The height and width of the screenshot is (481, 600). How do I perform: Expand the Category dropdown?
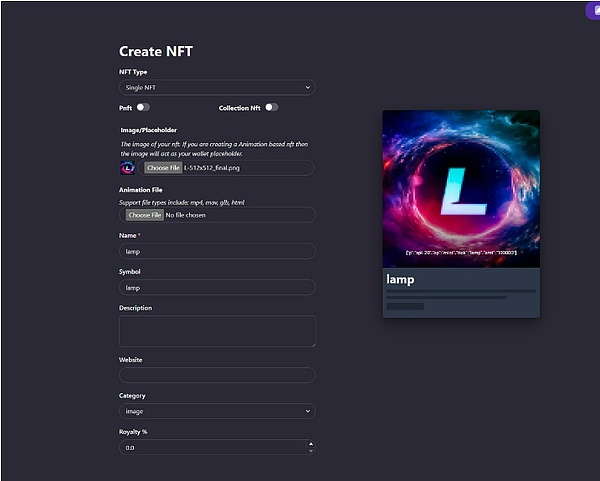click(x=217, y=411)
